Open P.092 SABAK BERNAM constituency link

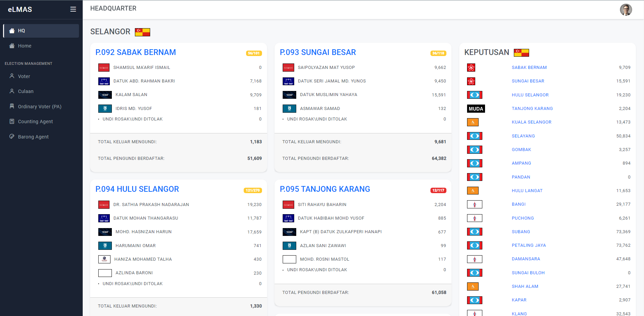pos(136,52)
